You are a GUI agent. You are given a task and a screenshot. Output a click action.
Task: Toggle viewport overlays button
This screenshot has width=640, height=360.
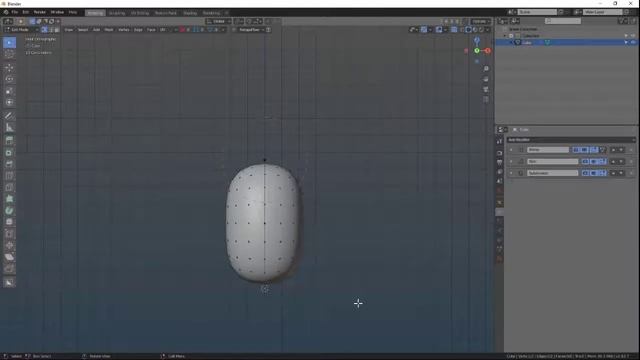pyautogui.click(x=439, y=30)
